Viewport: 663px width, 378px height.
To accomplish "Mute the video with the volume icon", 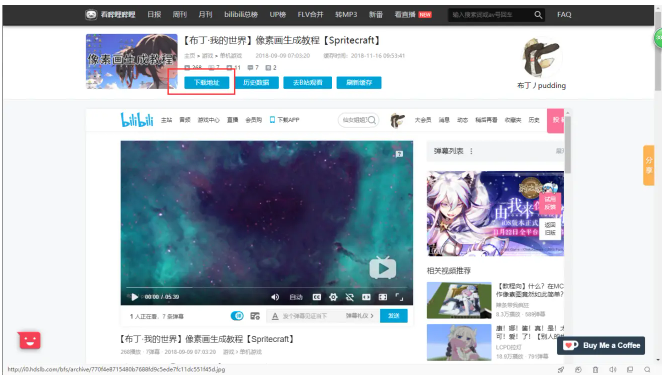I will 275,297.
